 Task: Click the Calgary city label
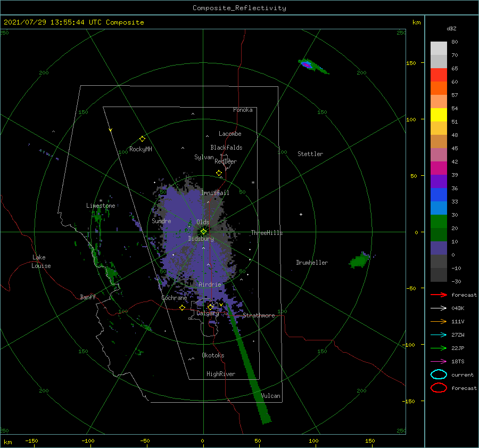click(208, 313)
